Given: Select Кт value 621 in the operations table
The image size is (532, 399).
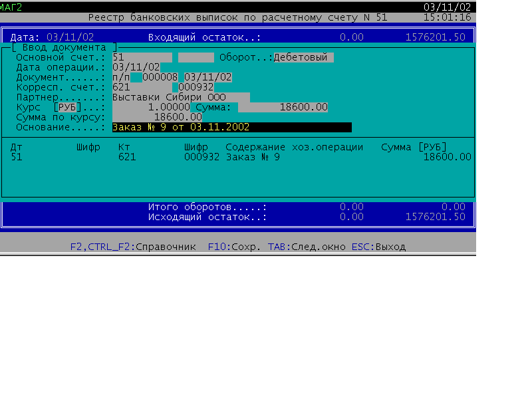Looking at the screenshot, I should 127,157.
